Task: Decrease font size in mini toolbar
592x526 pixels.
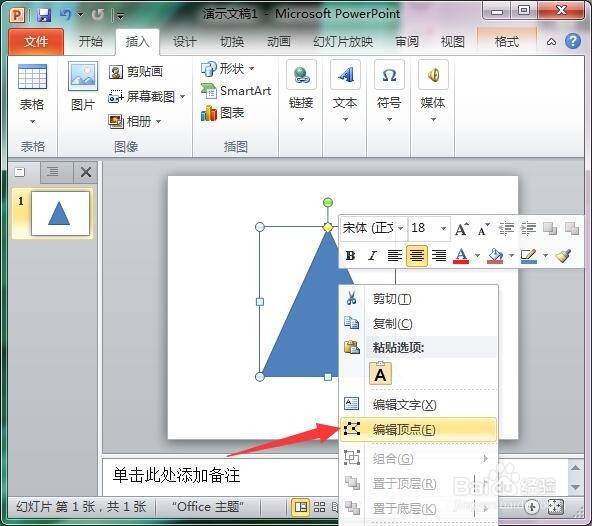Action: [x=483, y=228]
